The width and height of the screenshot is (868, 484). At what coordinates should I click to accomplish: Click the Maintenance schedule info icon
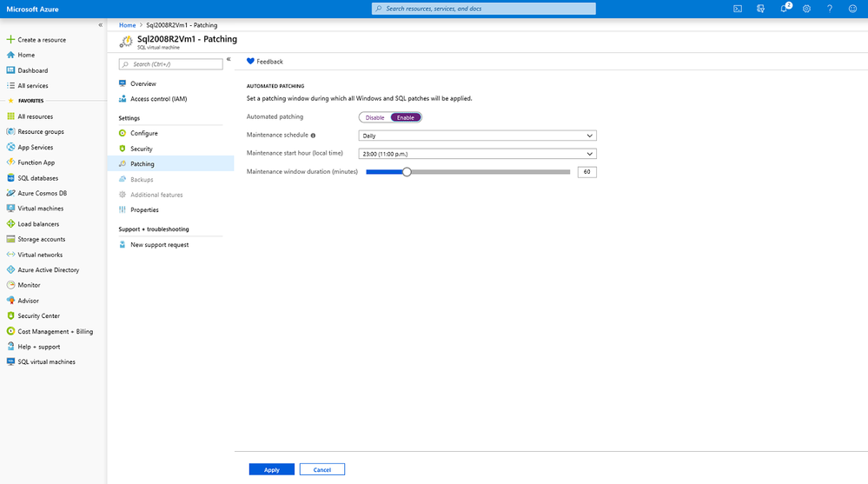coord(313,136)
